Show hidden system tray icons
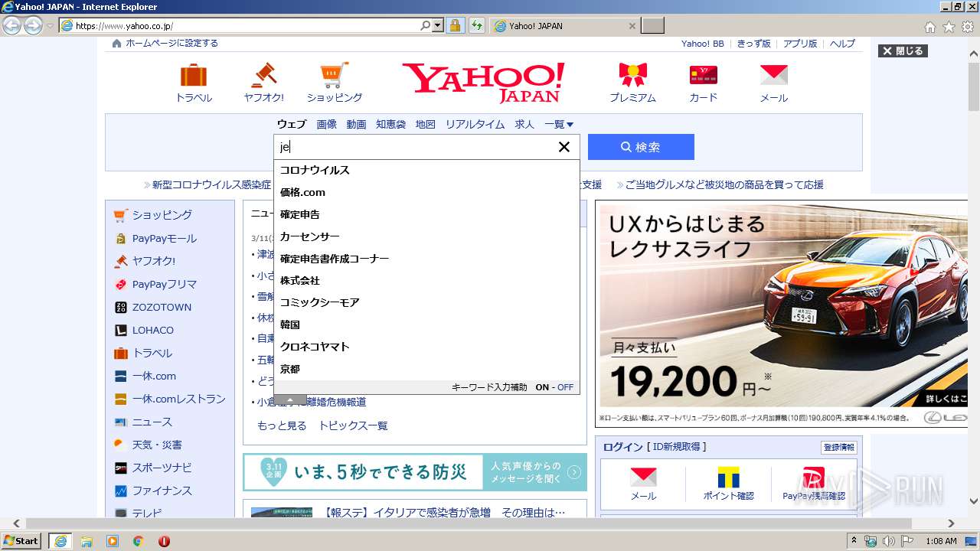The height and width of the screenshot is (551, 980). pyautogui.click(x=854, y=541)
